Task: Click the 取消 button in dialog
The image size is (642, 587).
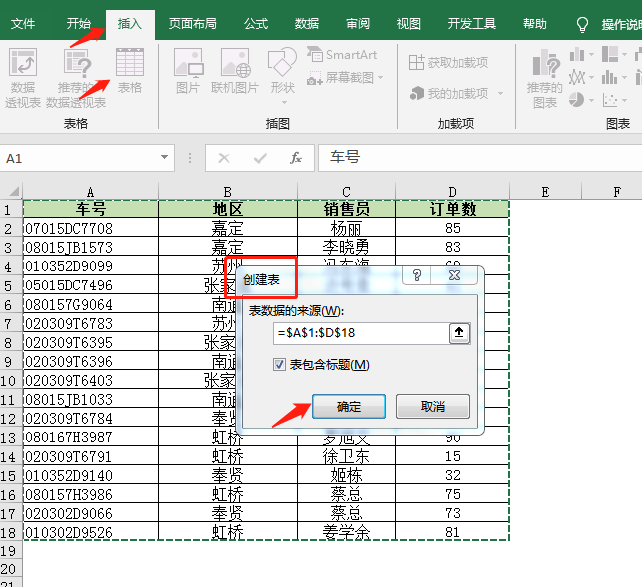Action: [x=433, y=406]
